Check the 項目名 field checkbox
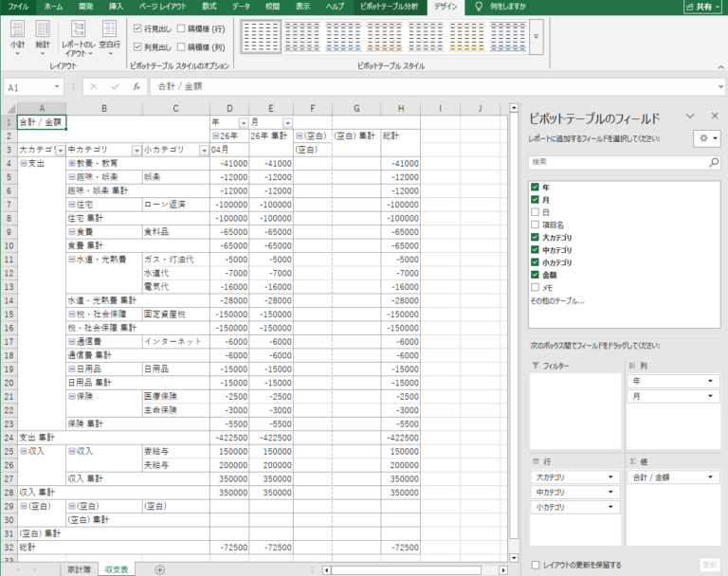The width and height of the screenshot is (728, 576). click(x=535, y=225)
